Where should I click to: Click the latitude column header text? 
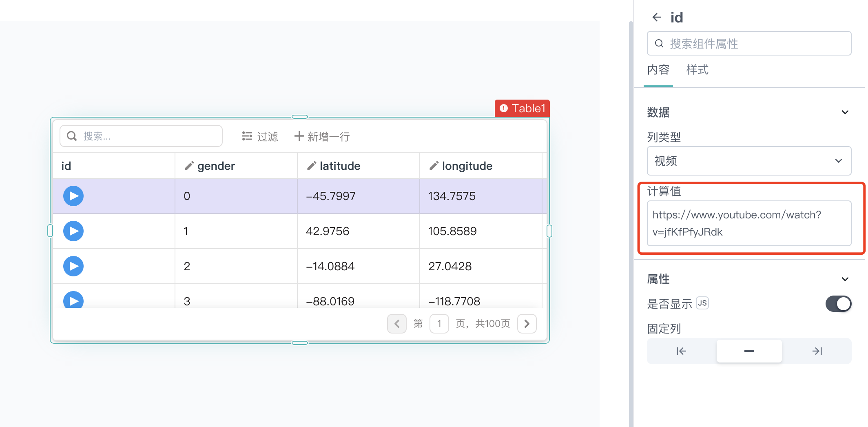pos(340,166)
